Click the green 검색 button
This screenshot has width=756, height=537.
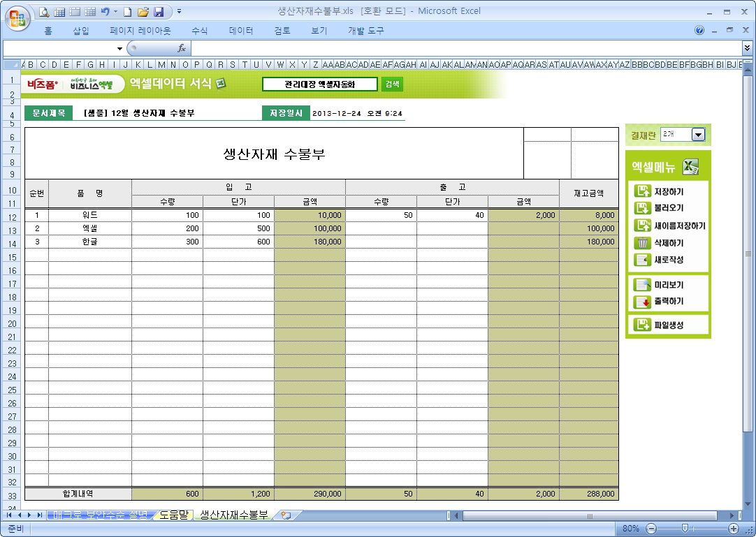point(392,84)
